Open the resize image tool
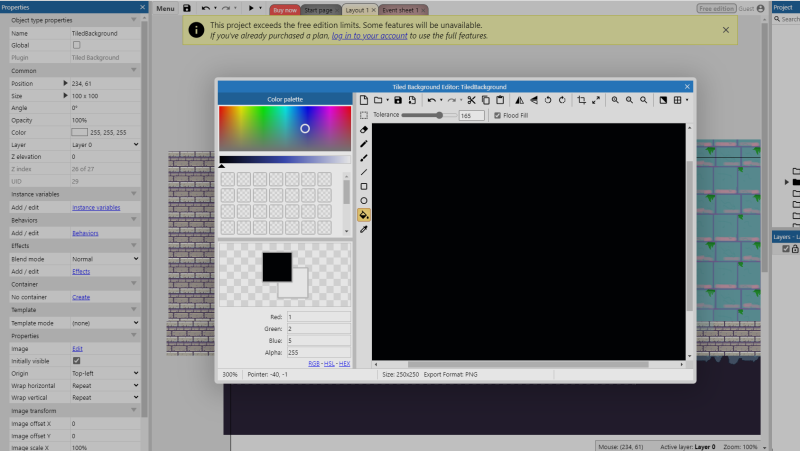This screenshot has height=451, width=800. (596, 100)
